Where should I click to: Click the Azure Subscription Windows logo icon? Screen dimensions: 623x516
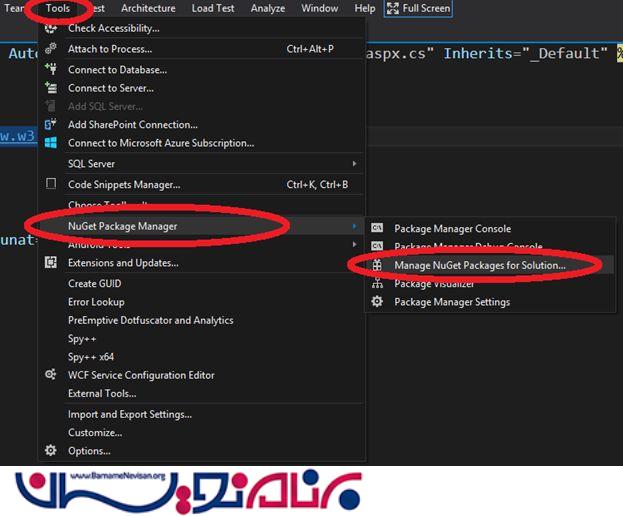pyautogui.click(x=51, y=143)
